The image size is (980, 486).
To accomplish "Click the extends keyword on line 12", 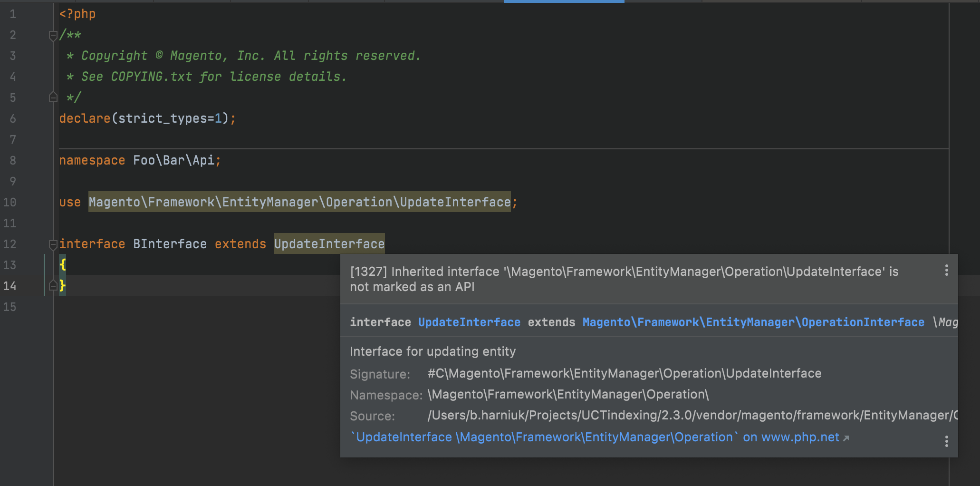I will (240, 244).
